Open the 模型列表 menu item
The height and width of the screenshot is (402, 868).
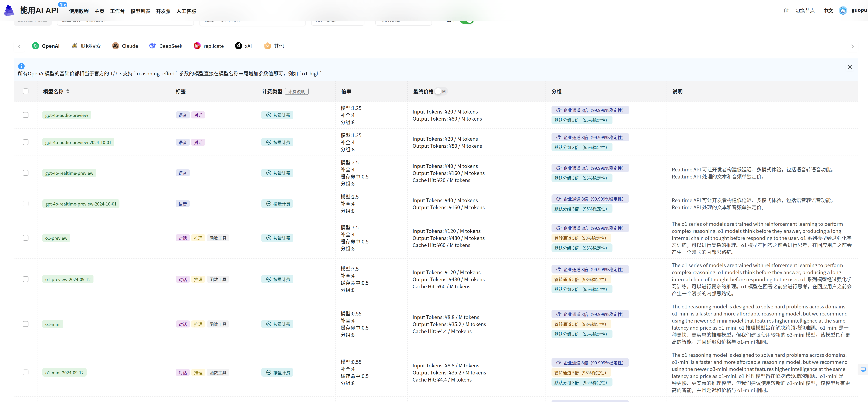point(140,11)
